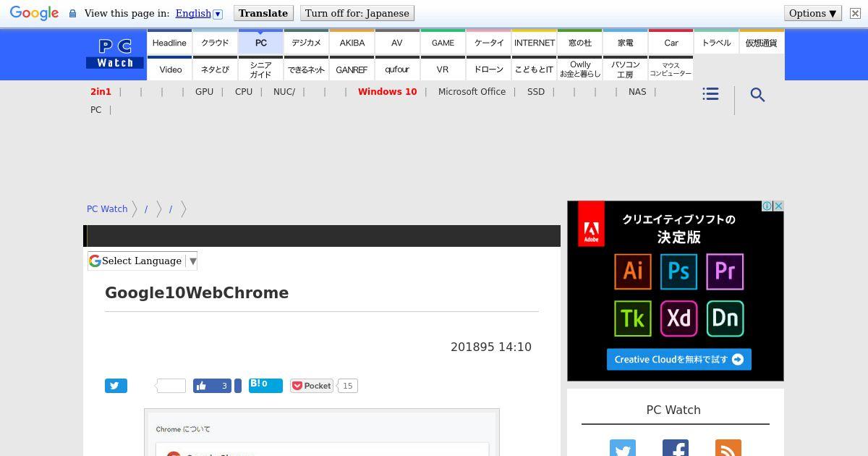Select the PC tab
Viewport: 868px width, 456px height.
[x=260, y=42]
